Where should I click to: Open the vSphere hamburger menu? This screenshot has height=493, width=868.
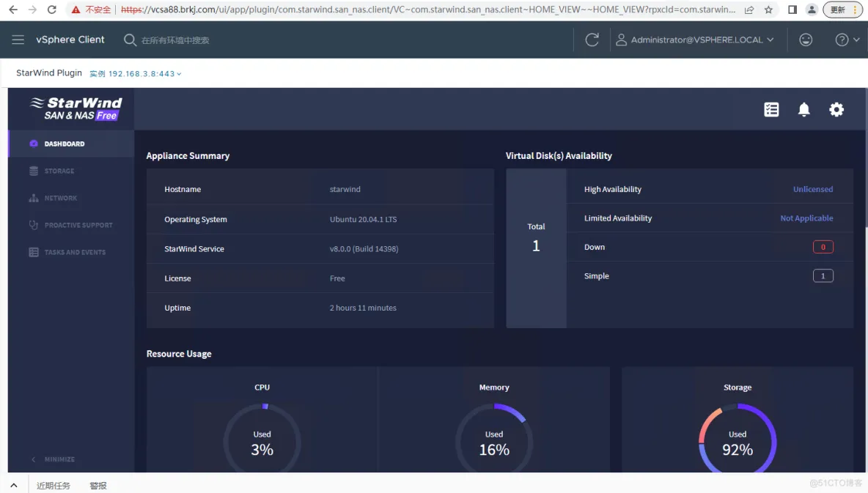[18, 40]
